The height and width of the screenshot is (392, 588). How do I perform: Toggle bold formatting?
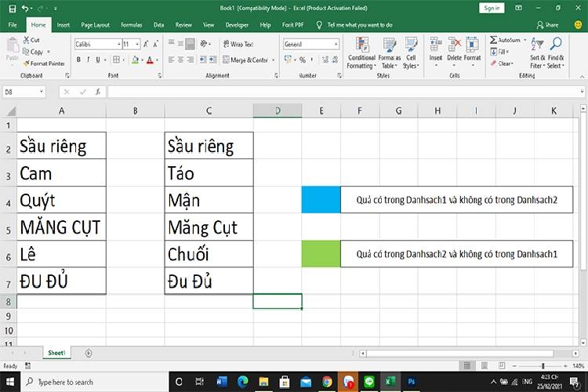pyautogui.click(x=78, y=60)
